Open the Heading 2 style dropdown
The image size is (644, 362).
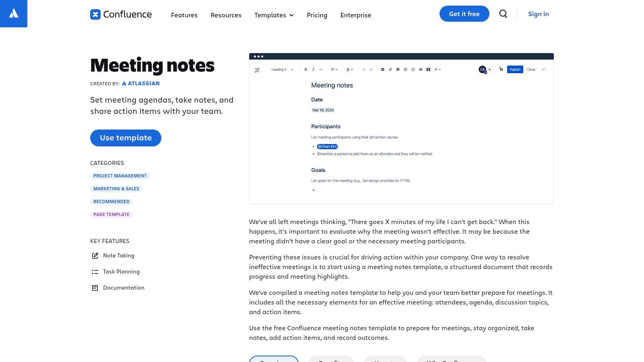pos(282,69)
